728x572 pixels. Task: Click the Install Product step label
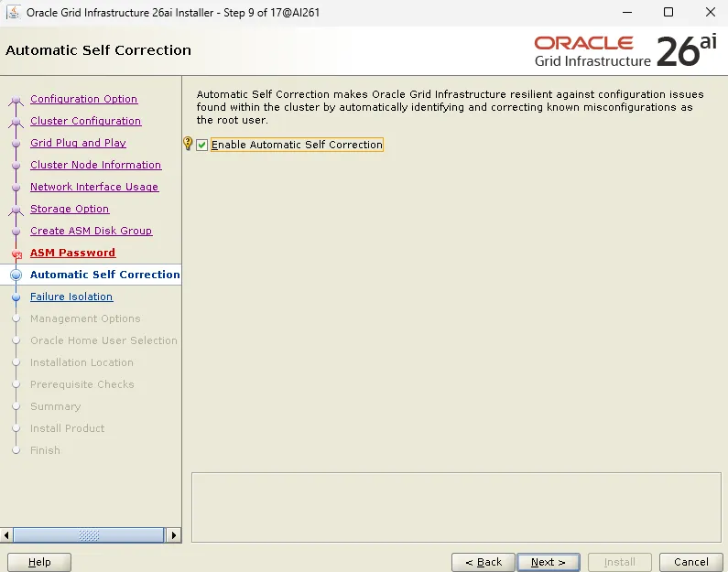(68, 428)
